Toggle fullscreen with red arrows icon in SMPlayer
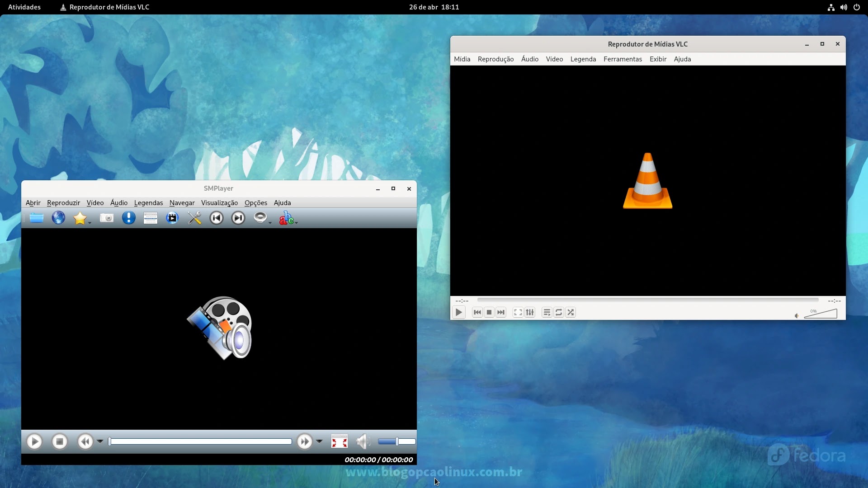This screenshot has height=488, width=868. tap(340, 441)
